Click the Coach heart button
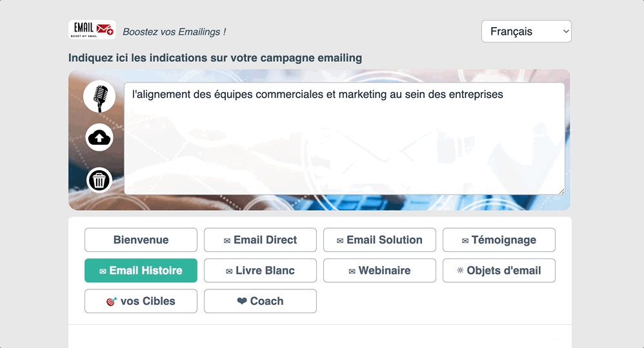Screen dimensions: 644x348 pyautogui.click(x=260, y=301)
